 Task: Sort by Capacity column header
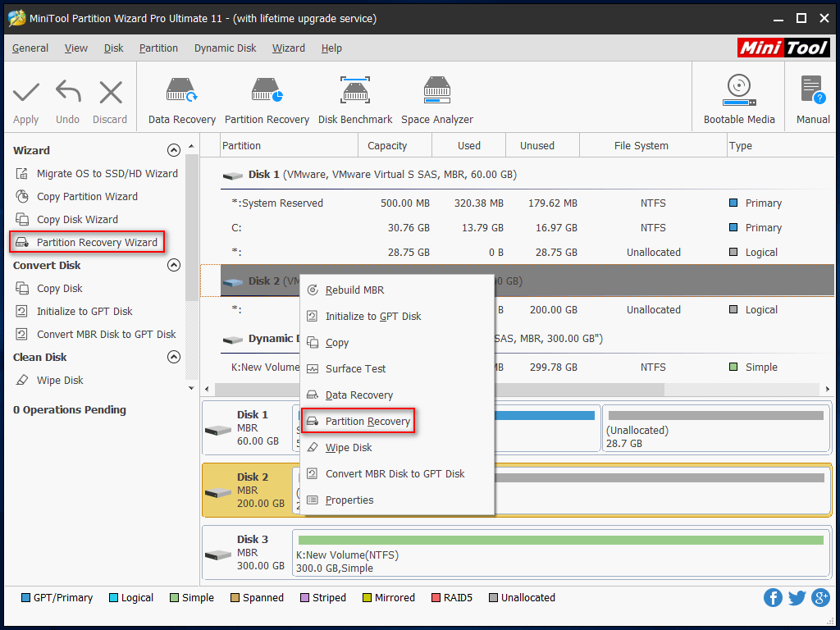click(x=395, y=146)
